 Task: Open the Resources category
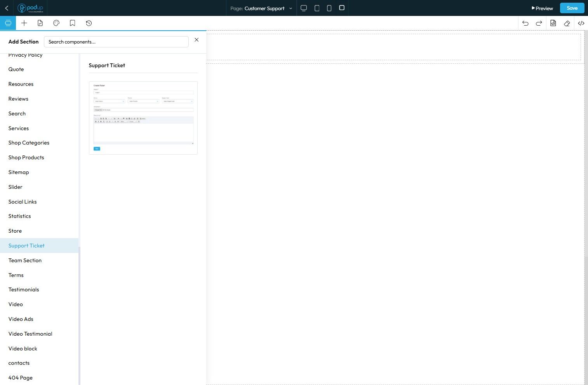(x=21, y=84)
